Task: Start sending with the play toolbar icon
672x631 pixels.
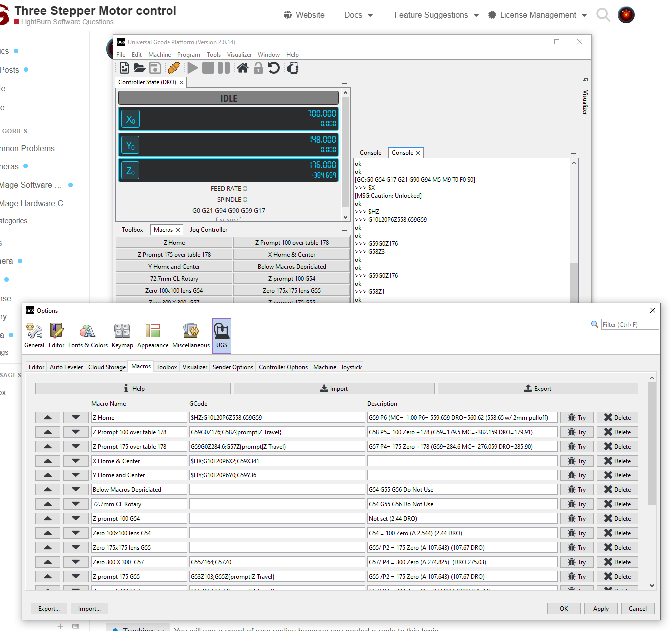Action: coord(193,68)
